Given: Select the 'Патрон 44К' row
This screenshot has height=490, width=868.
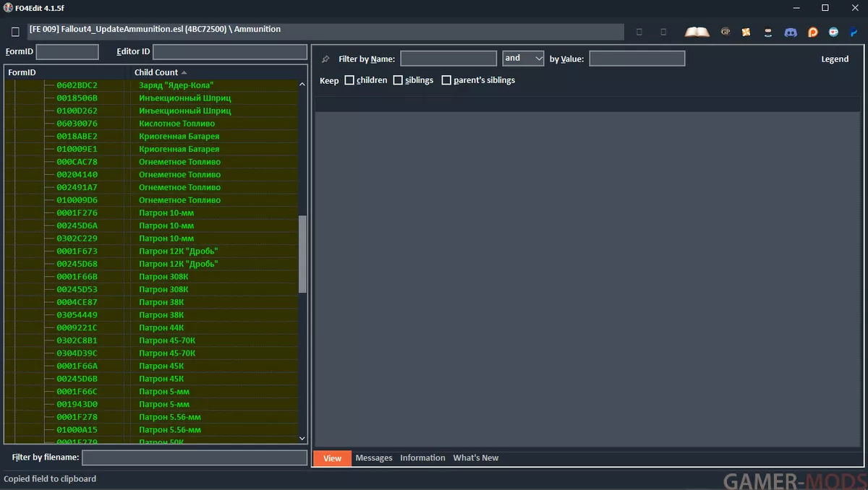Looking at the screenshot, I should click(151, 327).
